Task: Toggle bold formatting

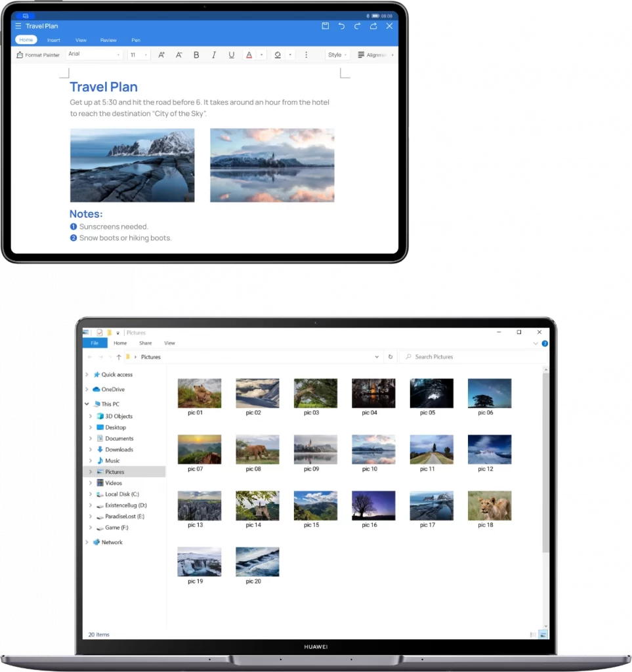Action: pyautogui.click(x=196, y=55)
